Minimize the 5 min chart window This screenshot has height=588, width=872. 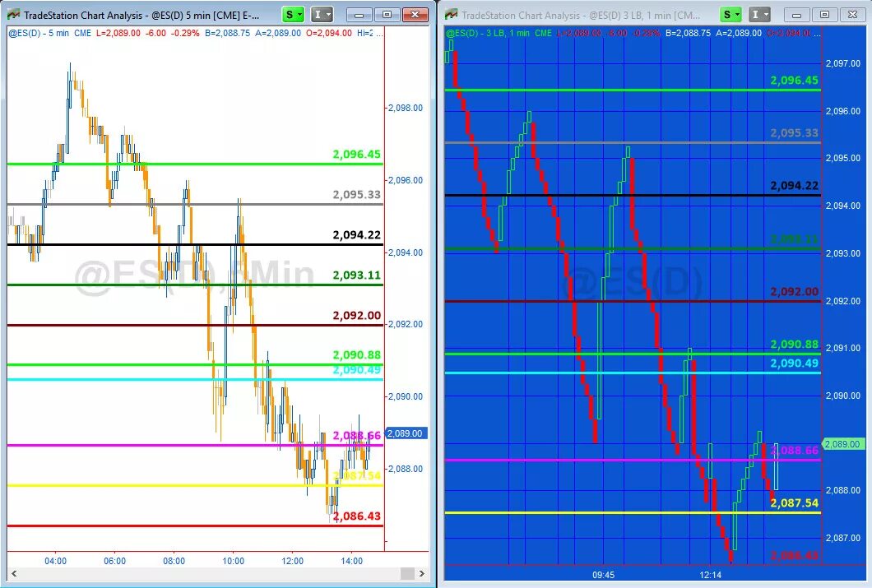(x=359, y=15)
